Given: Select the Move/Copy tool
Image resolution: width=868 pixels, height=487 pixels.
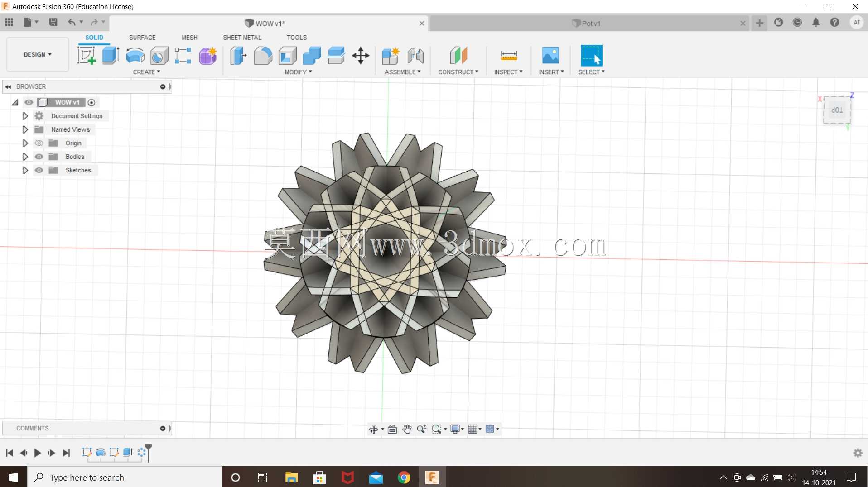Looking at the screenshot, I should [361, 56].
